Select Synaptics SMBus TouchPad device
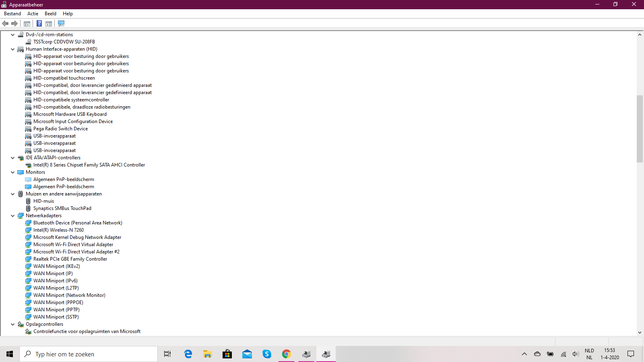 [x=62, y=208]
